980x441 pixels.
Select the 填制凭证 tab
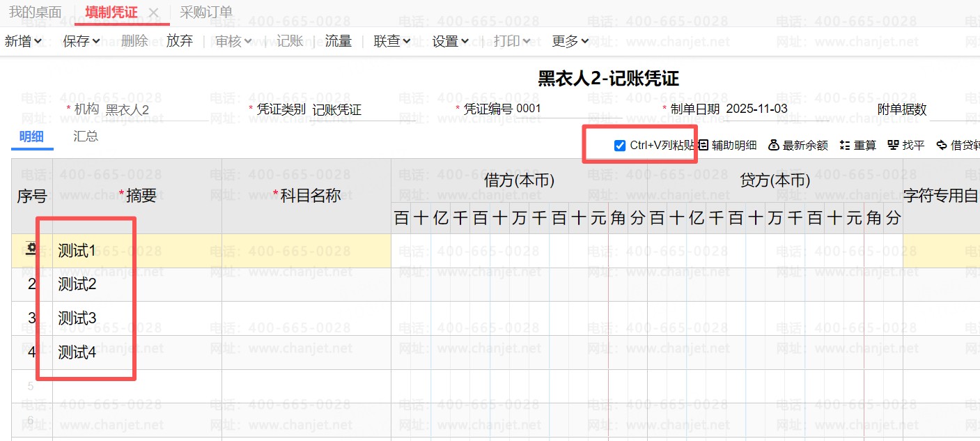pyautogui.click(x=111, y=13)
